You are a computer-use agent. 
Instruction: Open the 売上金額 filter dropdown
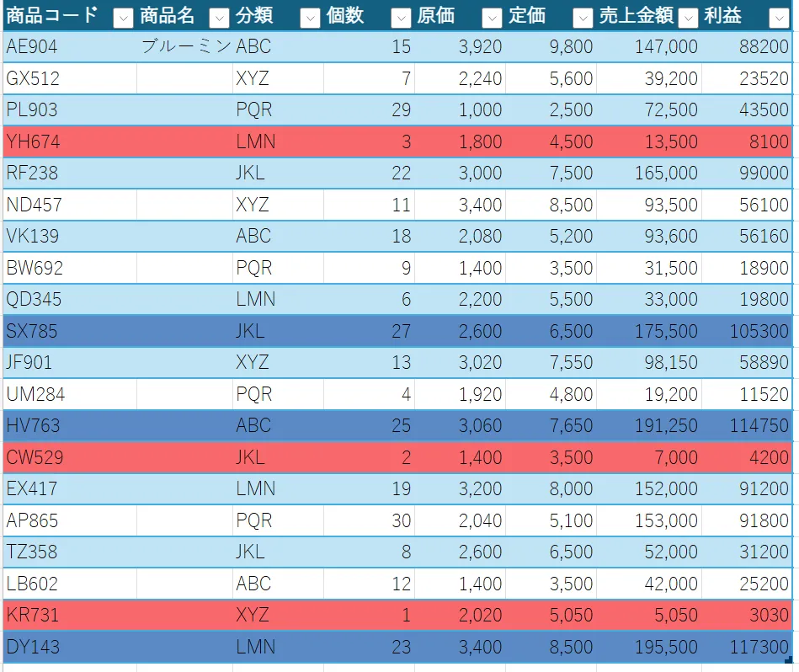click(689, 17)
